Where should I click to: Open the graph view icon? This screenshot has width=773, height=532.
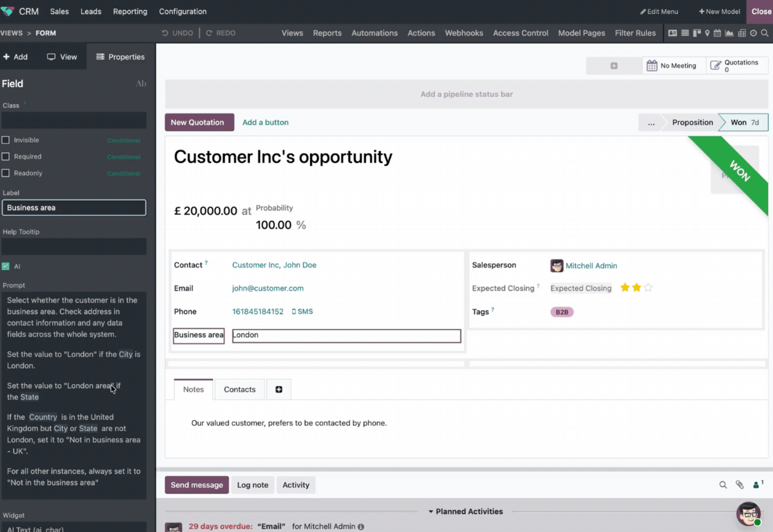click(729, 33)
